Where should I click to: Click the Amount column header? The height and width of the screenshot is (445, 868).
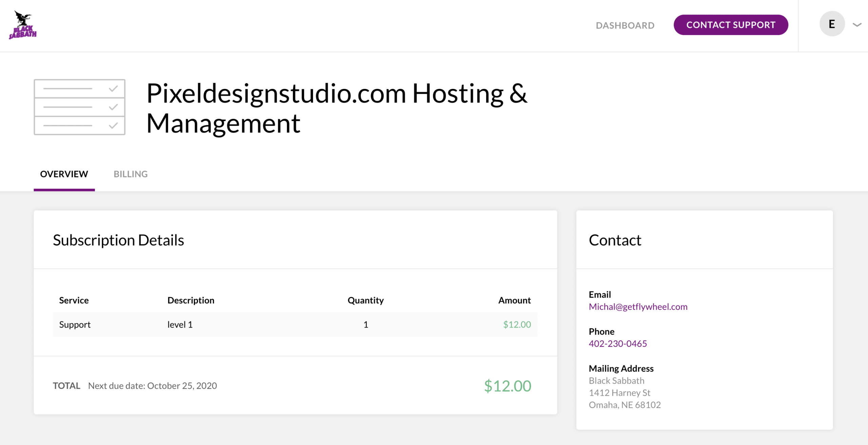pos(514,300)
